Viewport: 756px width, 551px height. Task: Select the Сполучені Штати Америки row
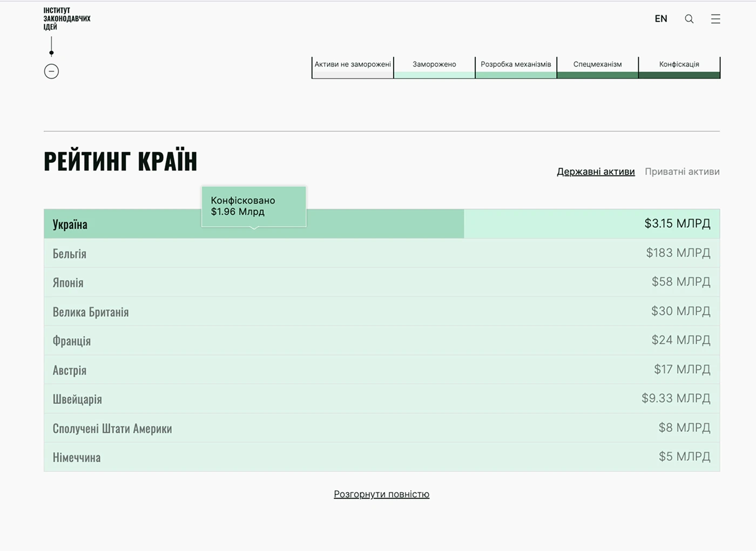tap(381, 428)
